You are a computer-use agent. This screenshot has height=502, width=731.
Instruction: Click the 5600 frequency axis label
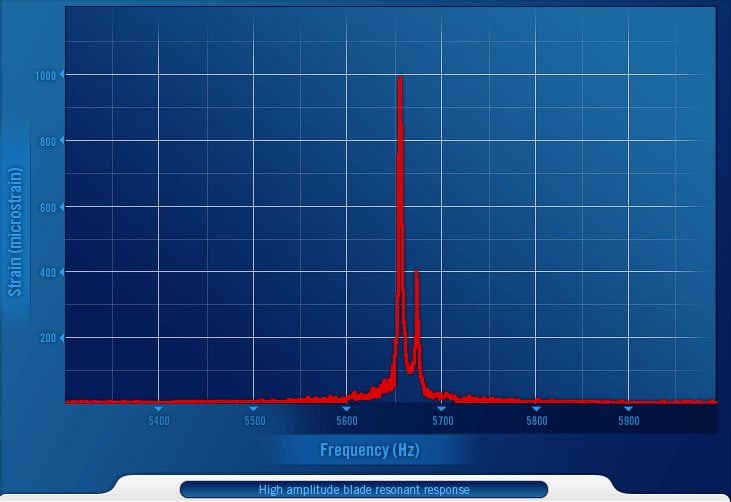tap(347, 421)
